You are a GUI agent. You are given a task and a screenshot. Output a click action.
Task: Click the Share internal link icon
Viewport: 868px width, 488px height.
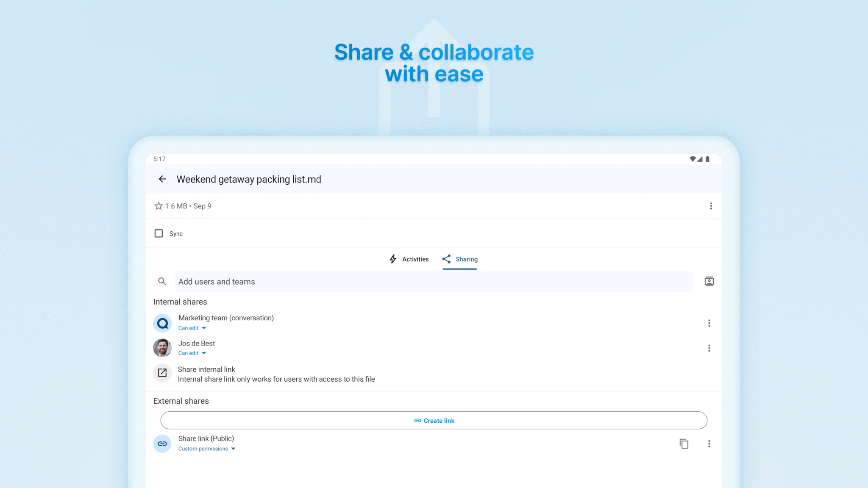click(x=162, y=373)
